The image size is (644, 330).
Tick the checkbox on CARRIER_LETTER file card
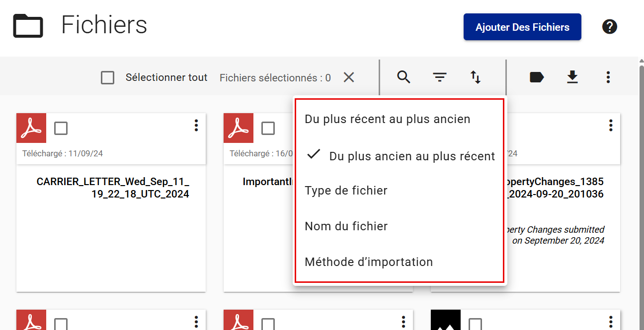point(61,129)
